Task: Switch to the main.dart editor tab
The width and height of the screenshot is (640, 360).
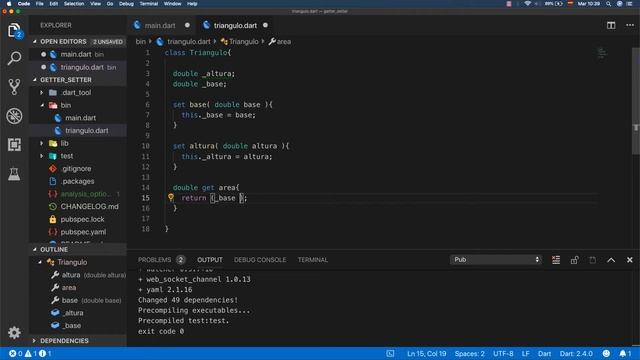Action: coord(161,25)
